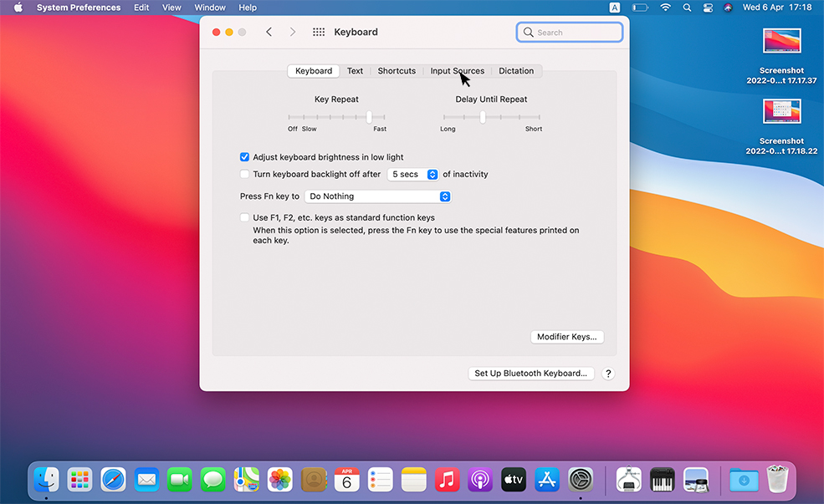Show all preferences with the grid icon

pos(319,32)
